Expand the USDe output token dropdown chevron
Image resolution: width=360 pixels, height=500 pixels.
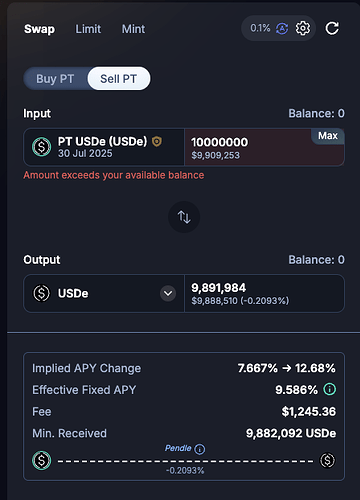[x=168, y=293]
